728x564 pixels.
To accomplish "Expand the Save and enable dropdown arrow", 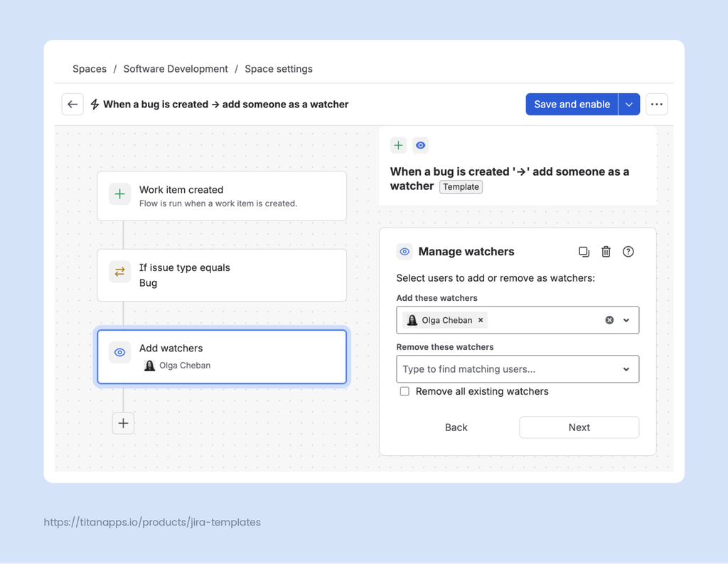I will point(629,104).
